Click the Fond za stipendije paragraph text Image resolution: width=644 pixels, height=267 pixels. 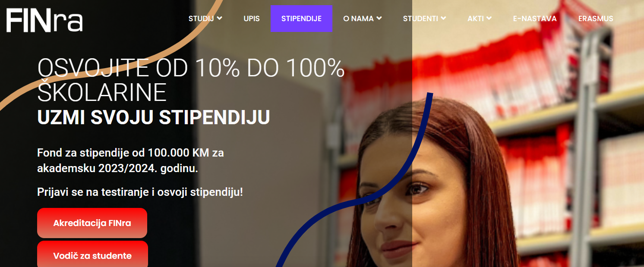(130, 160)
